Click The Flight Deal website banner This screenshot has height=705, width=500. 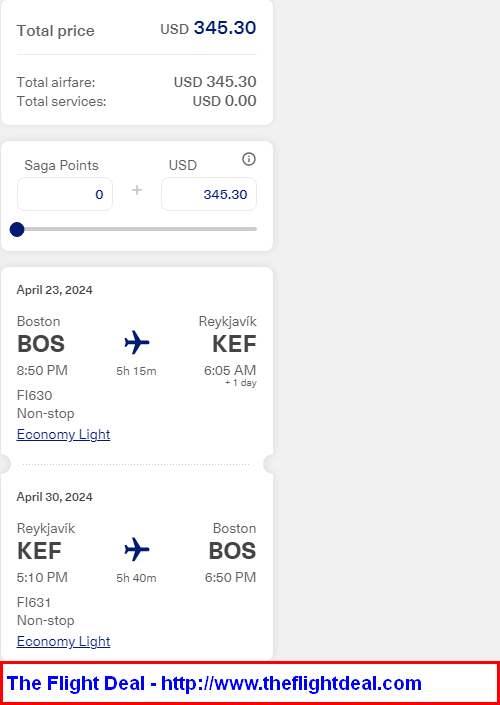(x=250, y=683)
